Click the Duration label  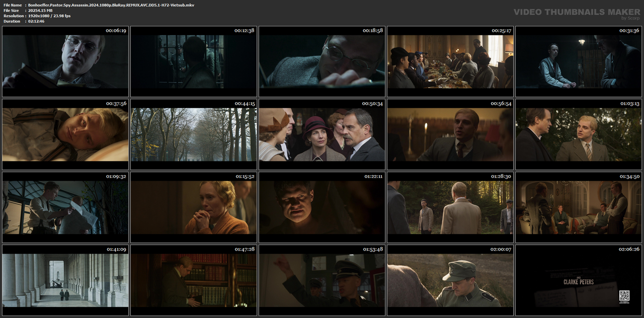pyautogui.click(x=12, y=21)
